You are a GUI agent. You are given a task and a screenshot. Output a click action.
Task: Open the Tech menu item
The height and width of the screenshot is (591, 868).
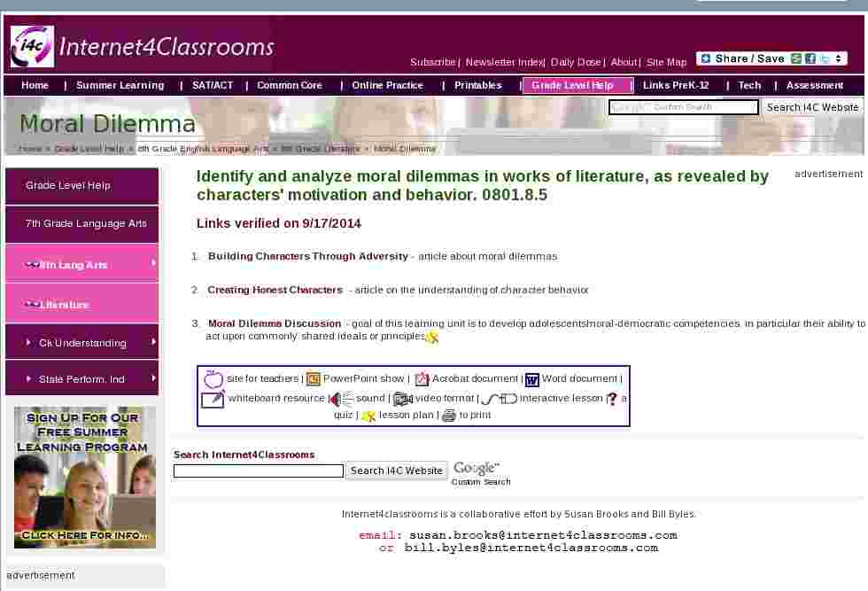(x=749, y=85)
